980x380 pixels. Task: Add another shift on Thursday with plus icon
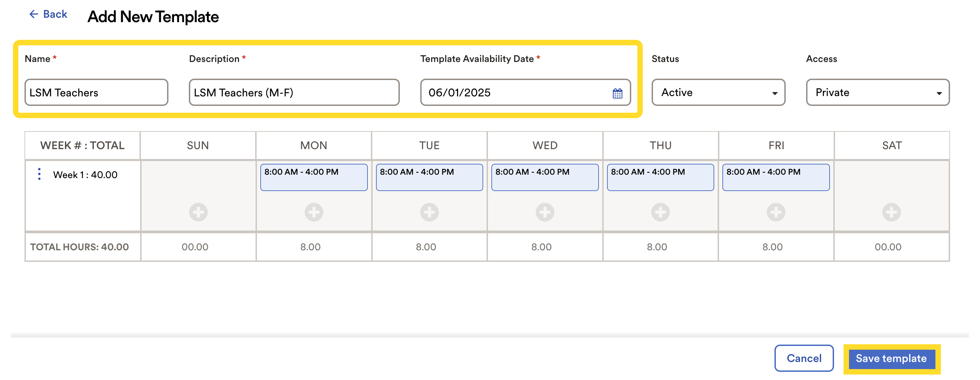coord(660,212)
